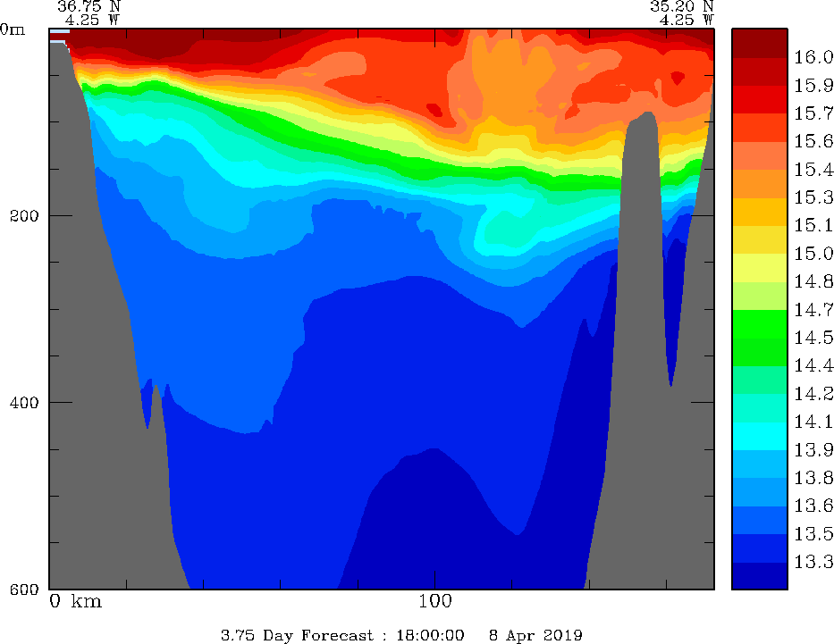Click the 14.5 colorbar label
Image resolution: width=834 pixels, height=644 pixels.
click(x=813, y=338)
